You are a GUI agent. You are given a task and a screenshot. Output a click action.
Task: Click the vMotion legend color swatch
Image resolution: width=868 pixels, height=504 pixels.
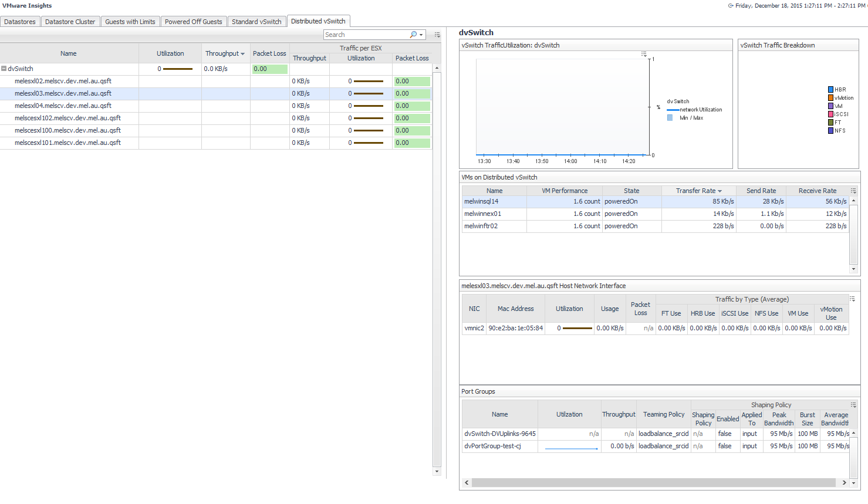tap(831, 98)
